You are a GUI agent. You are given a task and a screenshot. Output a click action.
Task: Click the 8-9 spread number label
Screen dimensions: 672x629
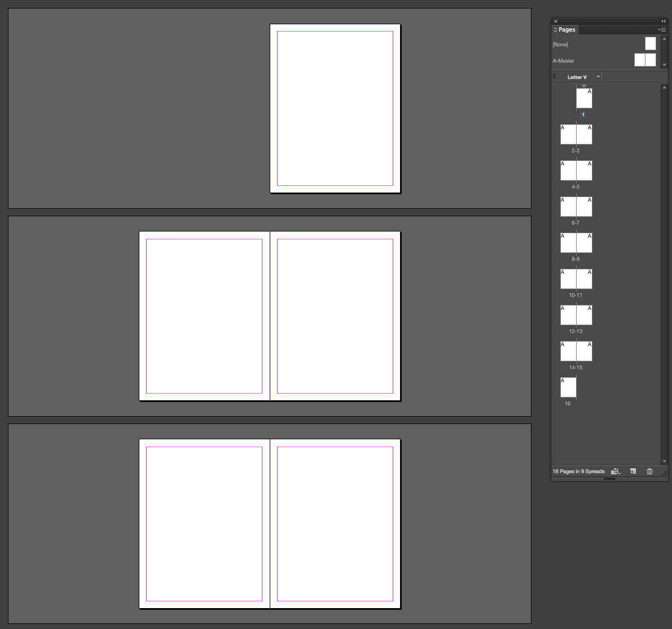pyautogui.click(x=576, y=259)
